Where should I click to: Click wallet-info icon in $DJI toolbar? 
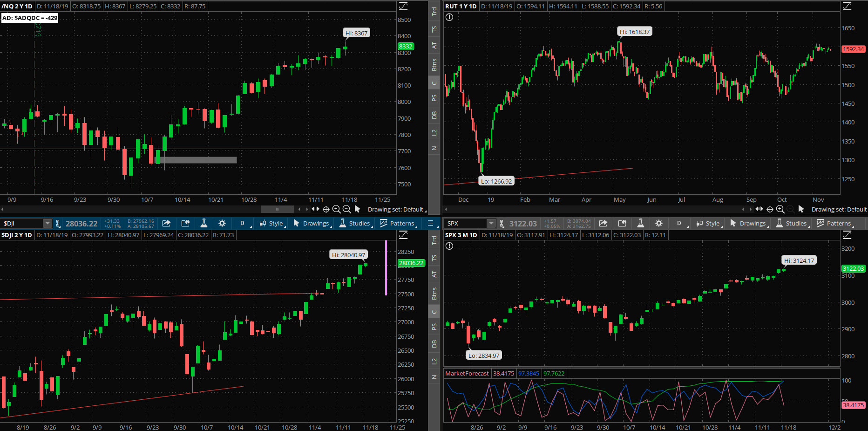(185, 223)
